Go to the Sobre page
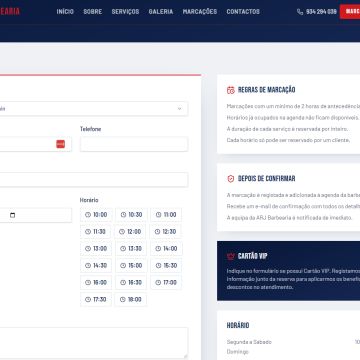The height and width of the screenshot is (360, 360). (x=93, y=12)
